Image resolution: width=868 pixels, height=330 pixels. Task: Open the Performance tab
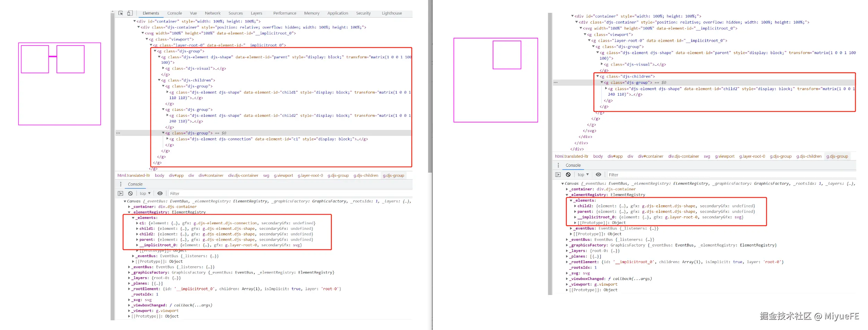285,13
